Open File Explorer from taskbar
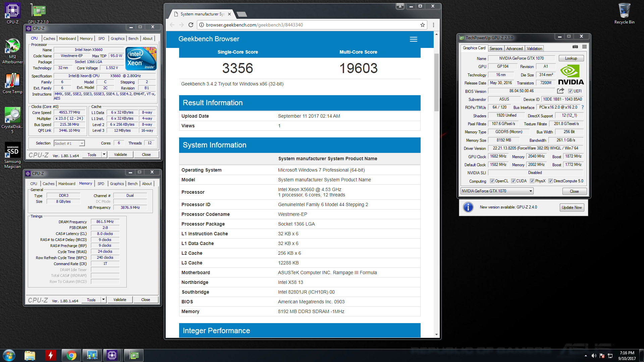The width and height of the screenshot is (644, 362). pos(30,355)
